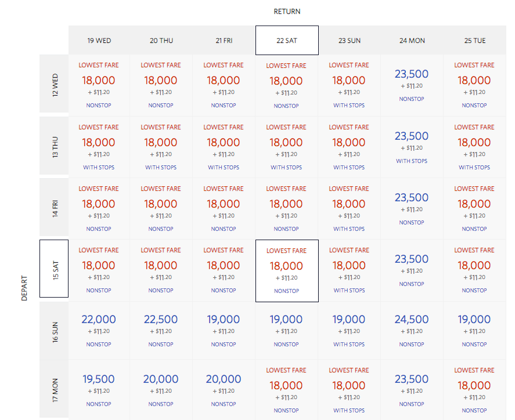Click the 25 TUE return date header
The image size is (515, 420).
tap(474, 41)
